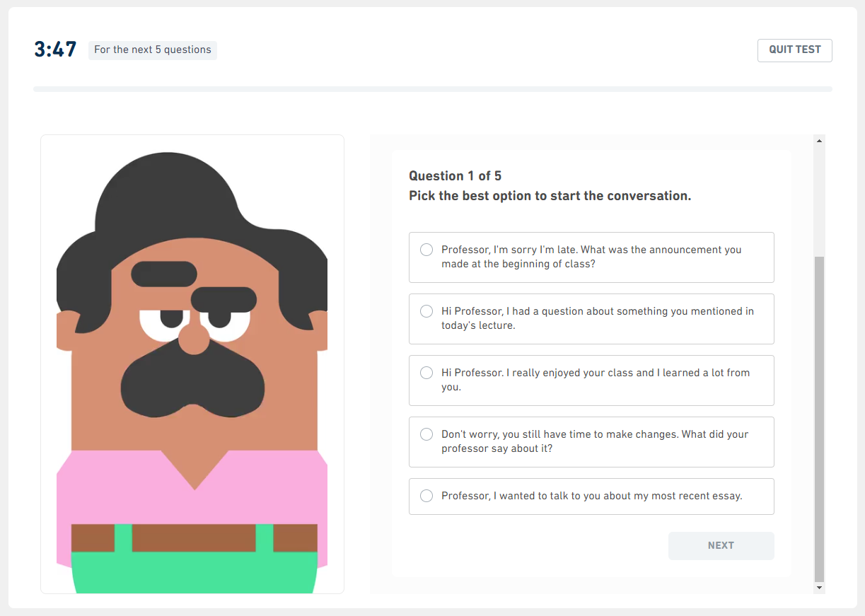Select the "Don't worry, you still have time" radio
Viewport: 865px width, 616px height.
(426, 434)
